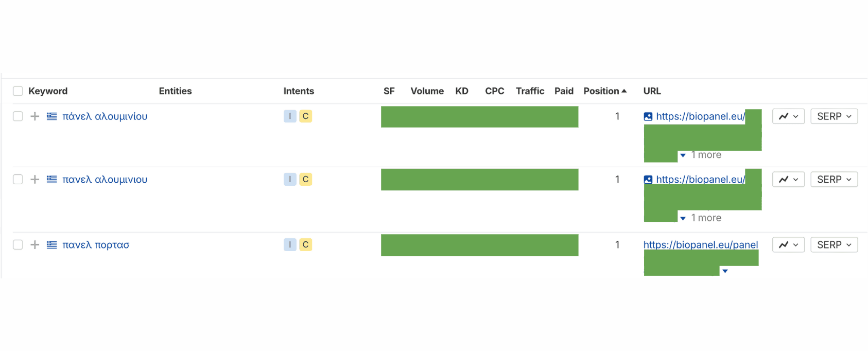Click the plus icon beside πανελ πορτασ

click(34, 245)
